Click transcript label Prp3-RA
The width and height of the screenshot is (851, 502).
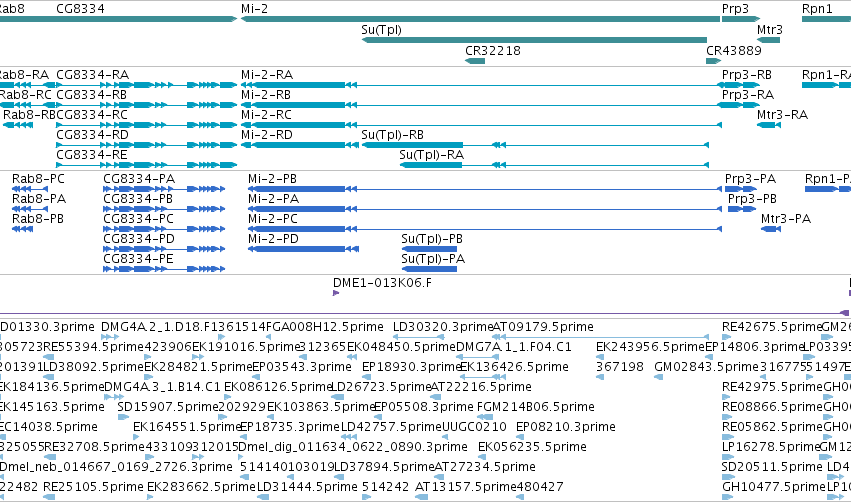[x=748, y=94]
